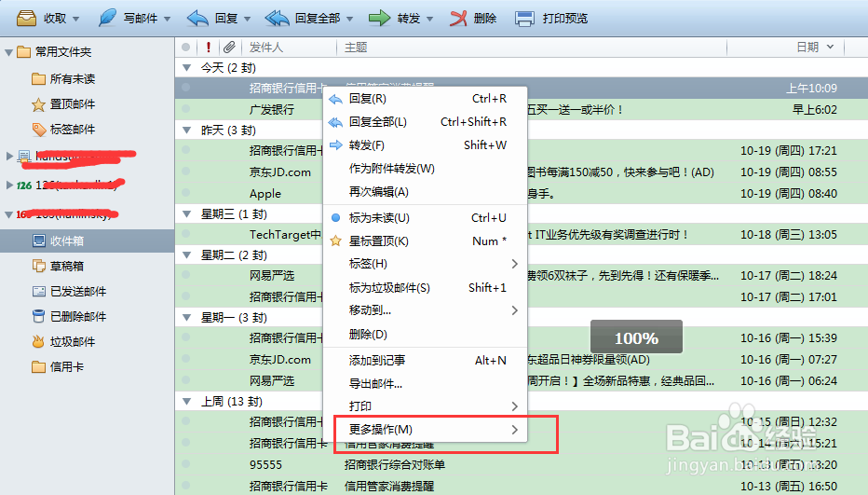
Task: Click the 收取 receive mail icon
Action: (26, 19)
